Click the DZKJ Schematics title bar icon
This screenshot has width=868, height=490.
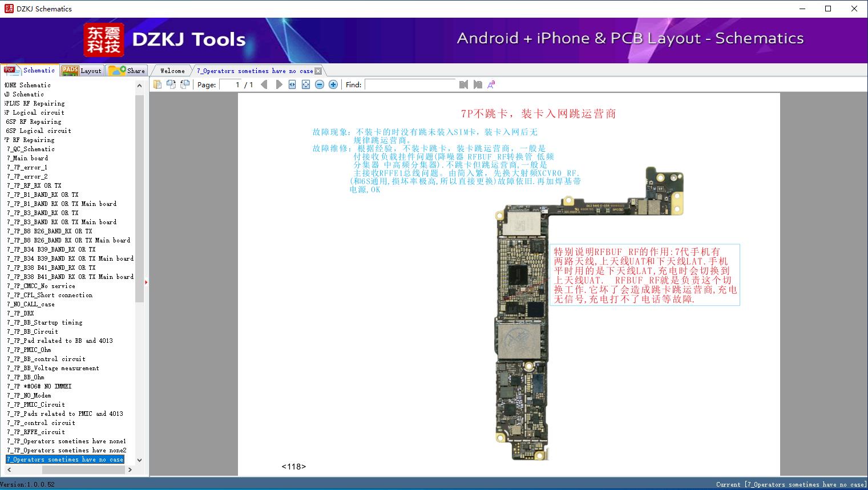(8, 9)
